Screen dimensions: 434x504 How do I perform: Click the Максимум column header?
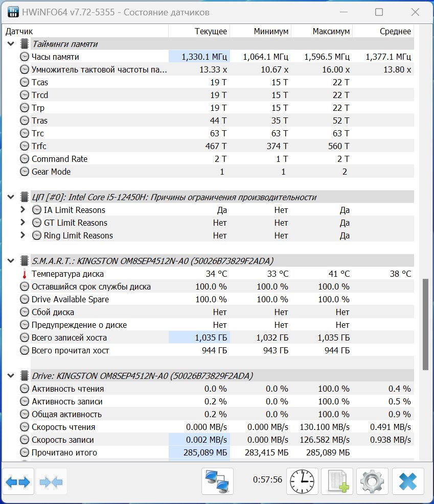click(x=322, y=31)
